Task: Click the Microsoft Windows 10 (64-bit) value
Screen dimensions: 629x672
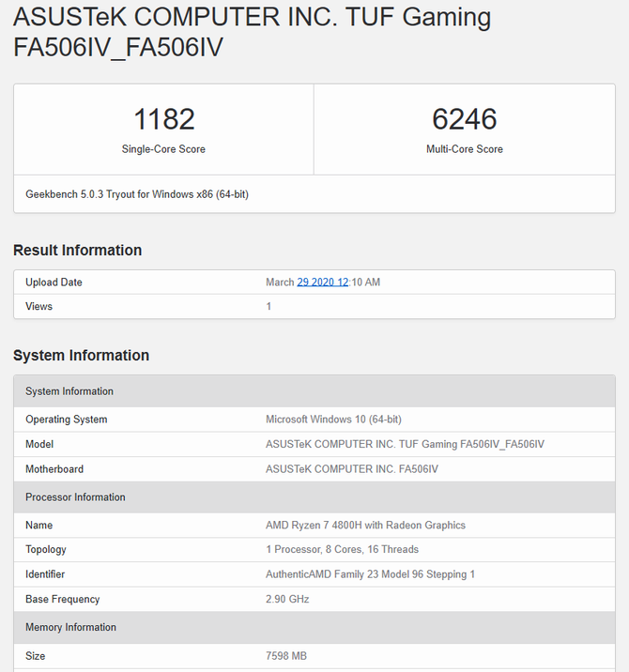Action: (x=333, y=420)
